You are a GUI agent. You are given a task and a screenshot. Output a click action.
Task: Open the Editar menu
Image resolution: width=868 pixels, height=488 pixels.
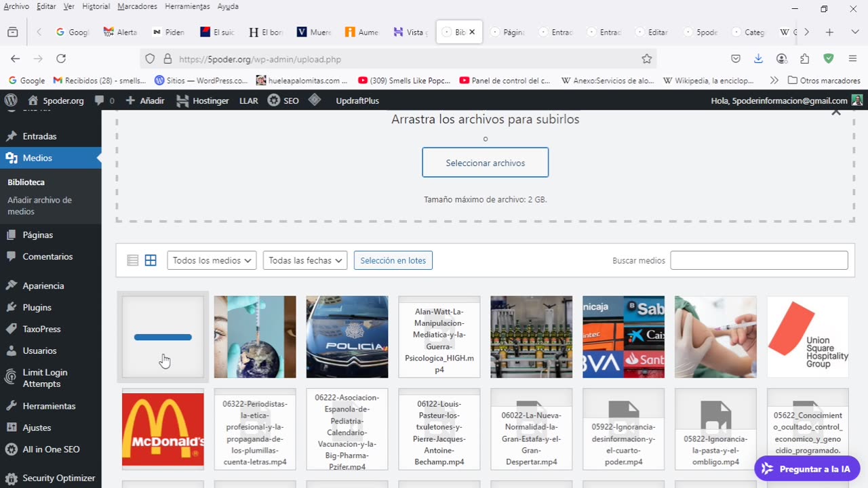[x=46, y=6]
